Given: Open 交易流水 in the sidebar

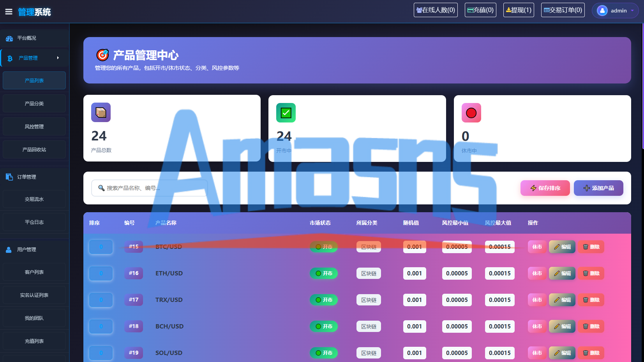Looking at the screenshot, I should coord(34,199).
